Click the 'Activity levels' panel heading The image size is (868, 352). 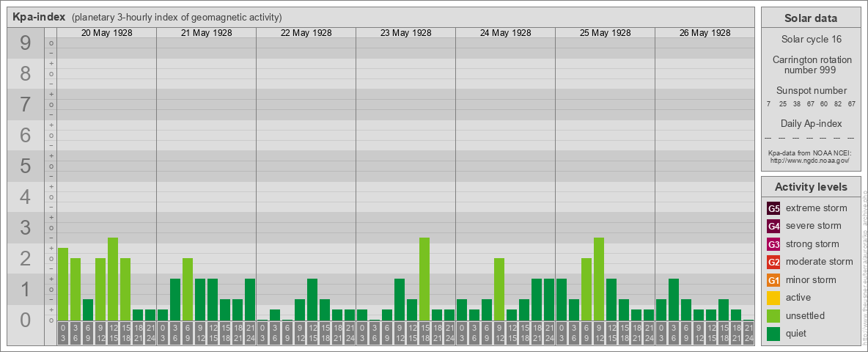(810, 187)
